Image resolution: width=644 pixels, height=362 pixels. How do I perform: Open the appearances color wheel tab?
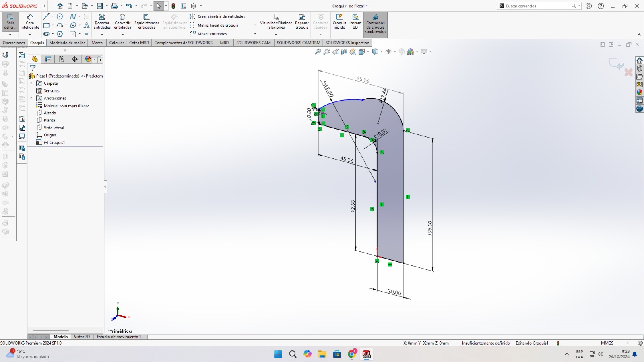tap(88, 59)
